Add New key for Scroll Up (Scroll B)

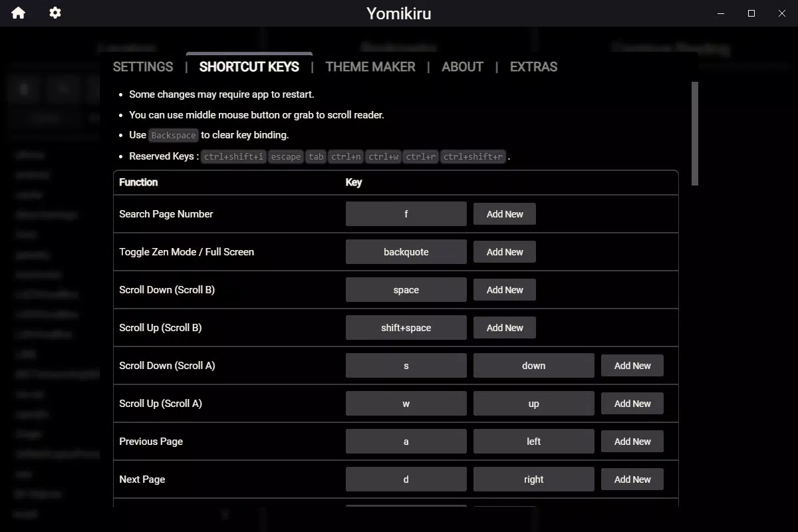[x=505, y=328]
